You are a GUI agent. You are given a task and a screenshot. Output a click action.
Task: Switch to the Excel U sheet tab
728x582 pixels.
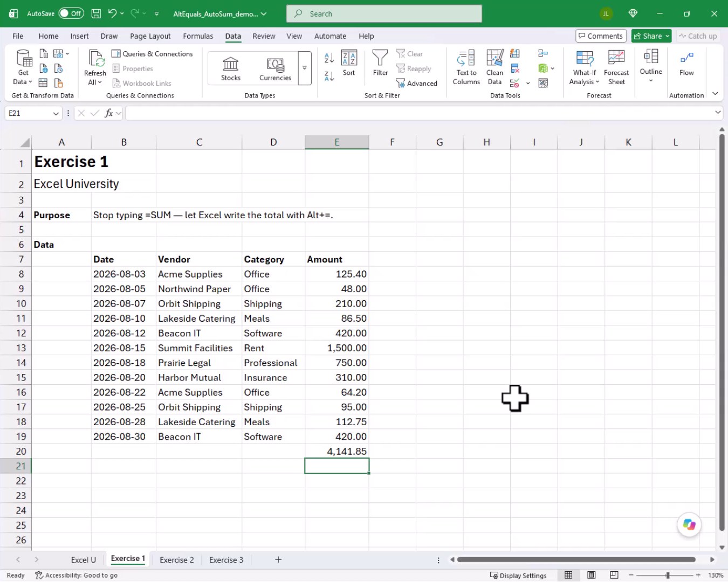point(84,560)
